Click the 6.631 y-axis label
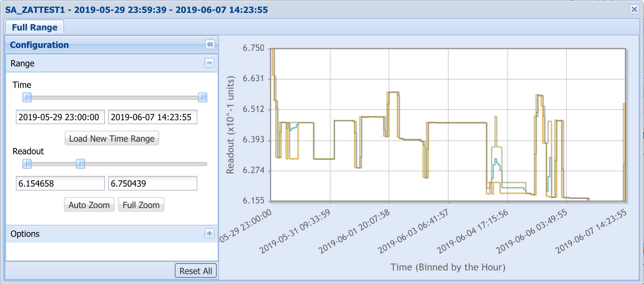 click(x=253, y=79)
